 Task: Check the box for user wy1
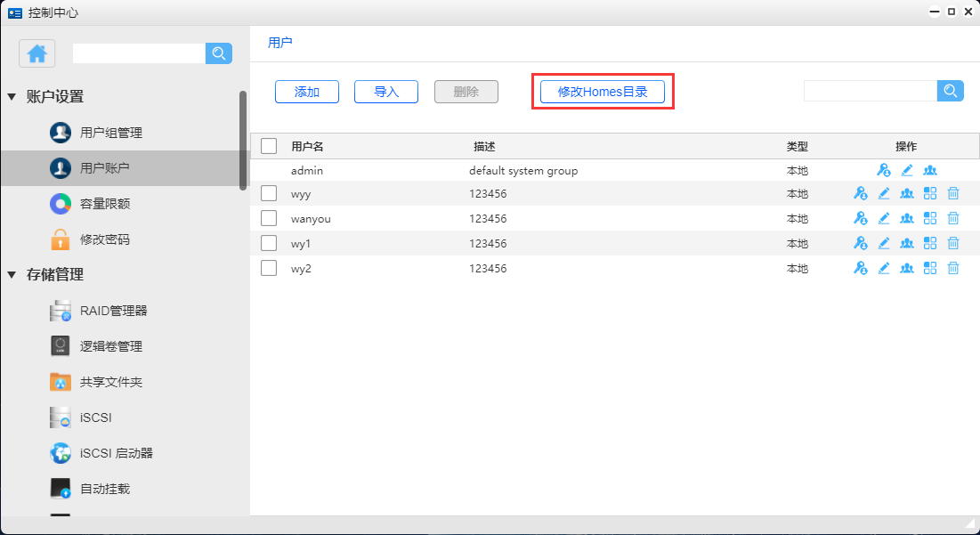click(x=269, y=243)
